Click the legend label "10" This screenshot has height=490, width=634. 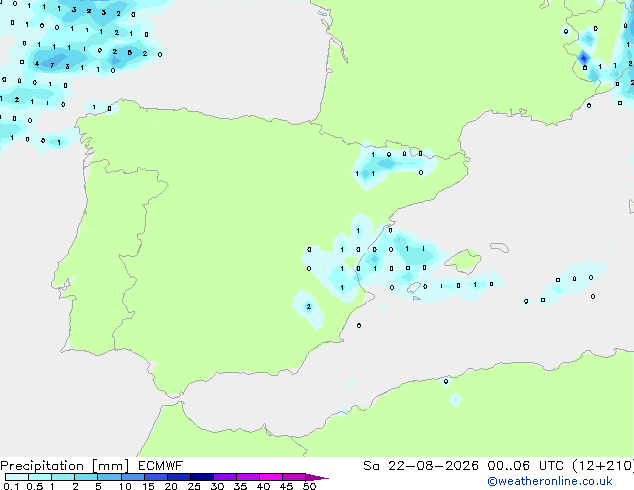tap(125, 486)
